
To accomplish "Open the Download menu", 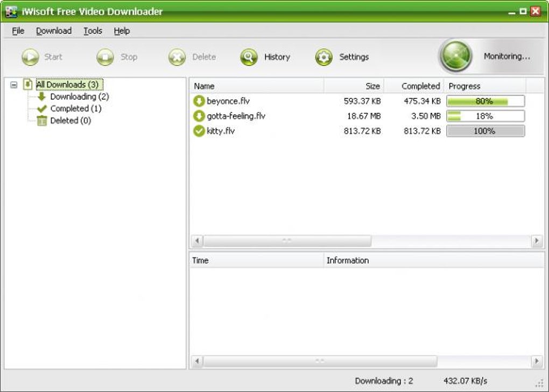I will pyautogui.click(x=54, y=31).
